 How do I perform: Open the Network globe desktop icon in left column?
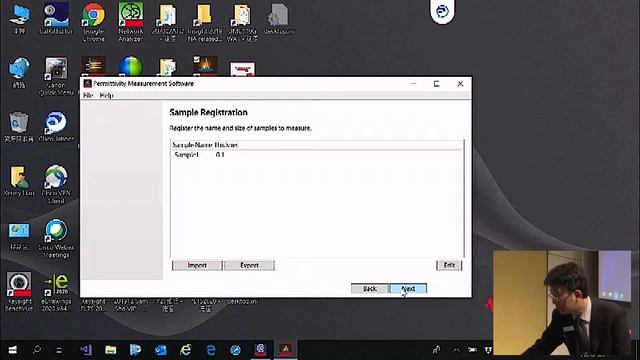point(19,73)
